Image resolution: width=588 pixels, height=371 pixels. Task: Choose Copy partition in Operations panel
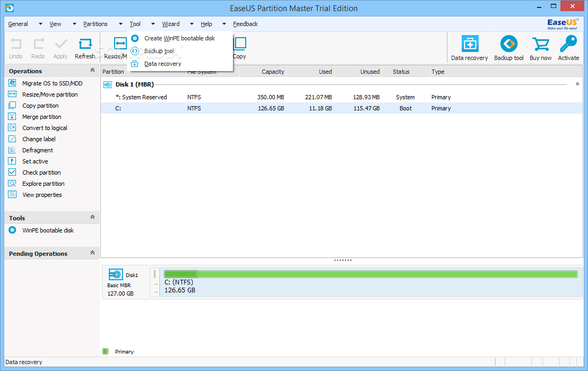(40, 106)
